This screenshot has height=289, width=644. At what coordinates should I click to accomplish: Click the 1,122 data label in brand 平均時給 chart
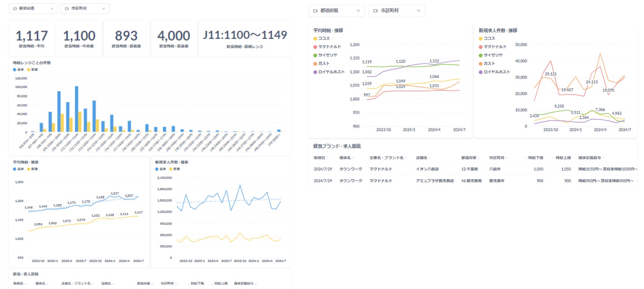pos(434,61)
